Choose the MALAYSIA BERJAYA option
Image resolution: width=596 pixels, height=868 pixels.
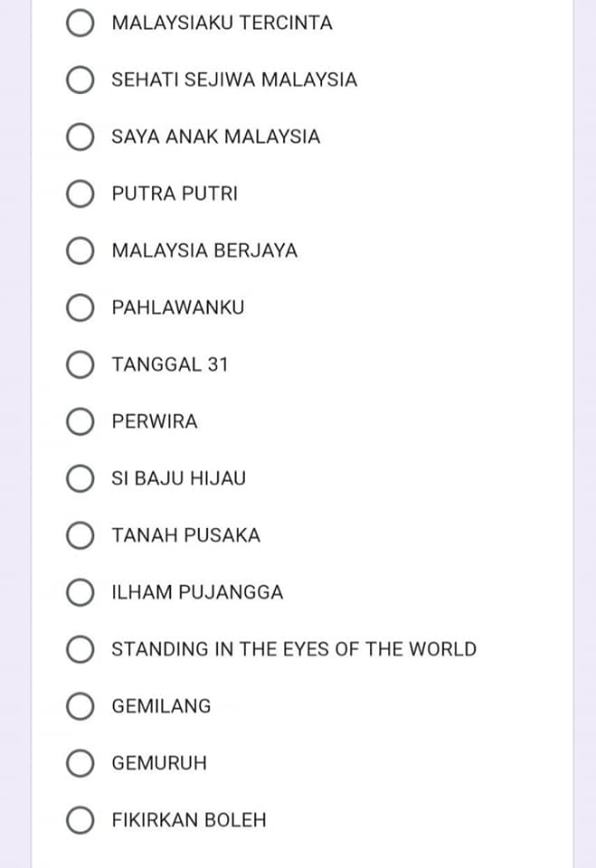80,250
